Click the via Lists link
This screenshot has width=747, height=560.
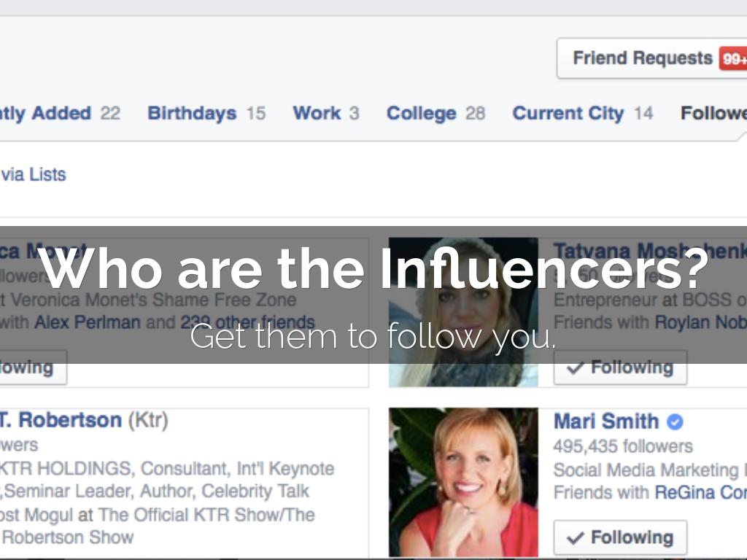[x=33, y=174]
